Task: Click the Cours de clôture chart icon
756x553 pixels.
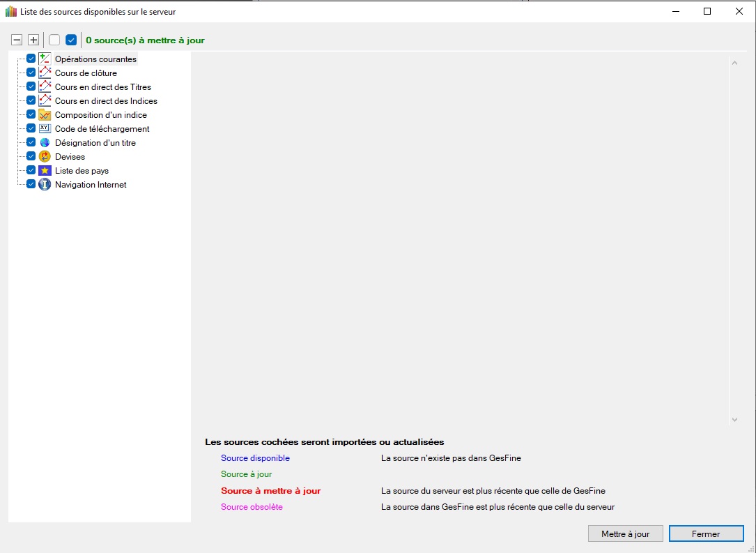Action: pyautogui.click(x=45, y=73)
